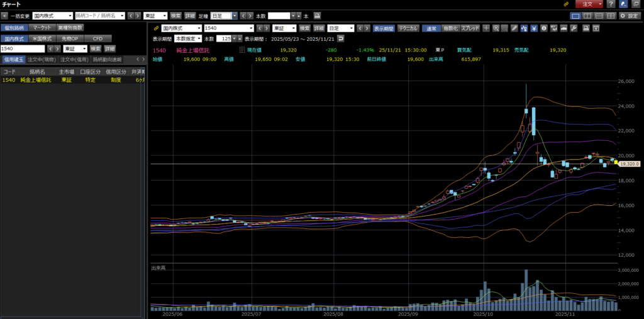The height and width of the screenshot is (319, 644).
Task: Click the display period reset arrow icon
Action: click(x=340, y=38)
